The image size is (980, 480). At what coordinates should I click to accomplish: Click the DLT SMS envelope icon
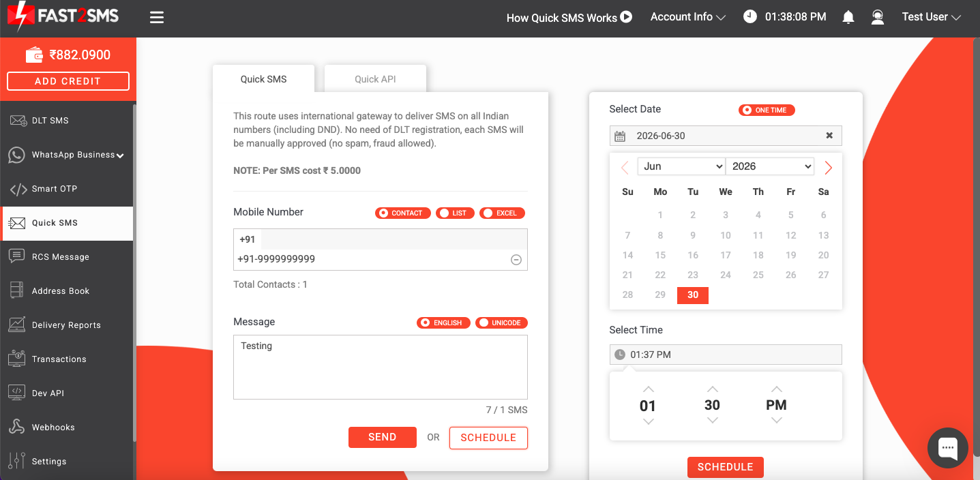coord(18,121)
